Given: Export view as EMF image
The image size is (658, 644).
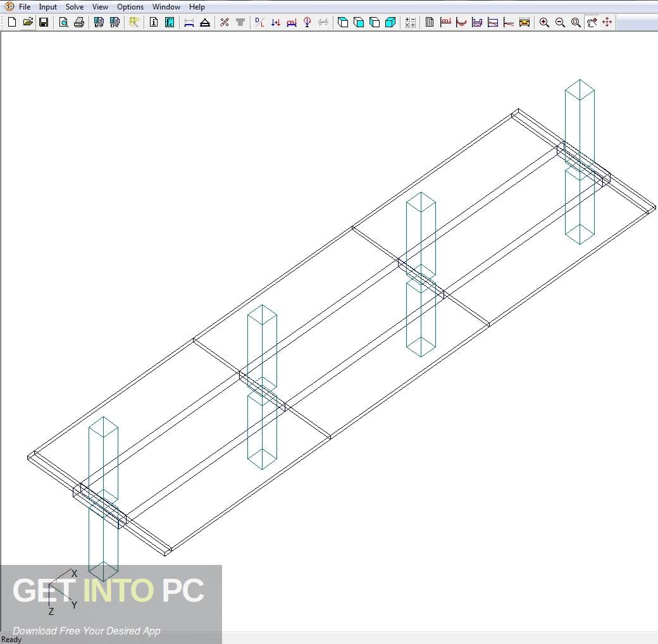Looking at the screenshot, I should tap(115, 22).
